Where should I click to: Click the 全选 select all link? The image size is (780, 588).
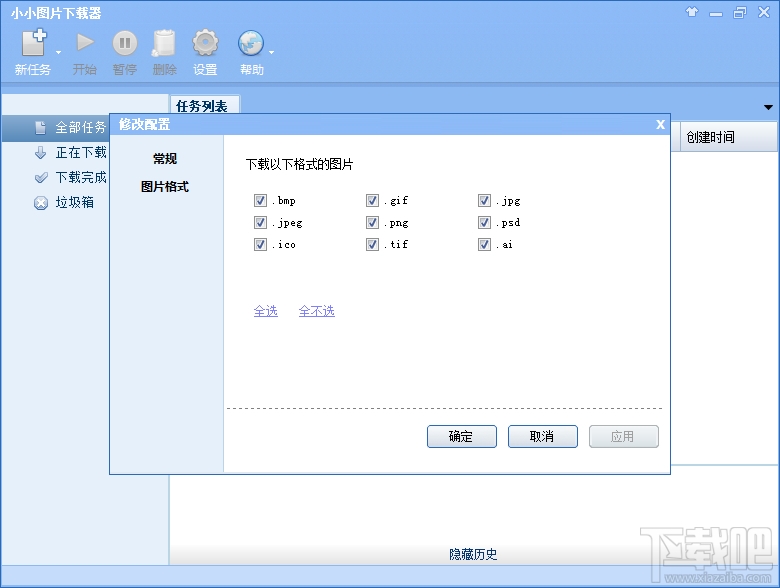point(266,311)
